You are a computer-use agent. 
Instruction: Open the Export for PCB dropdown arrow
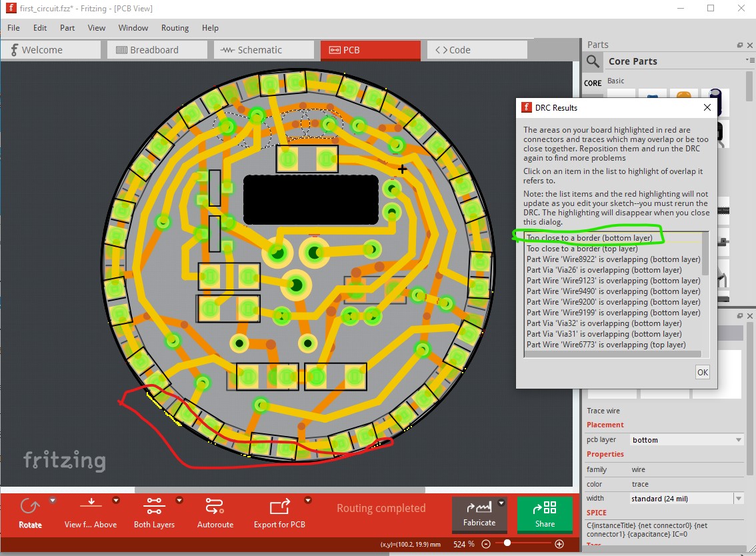[307, 500]
